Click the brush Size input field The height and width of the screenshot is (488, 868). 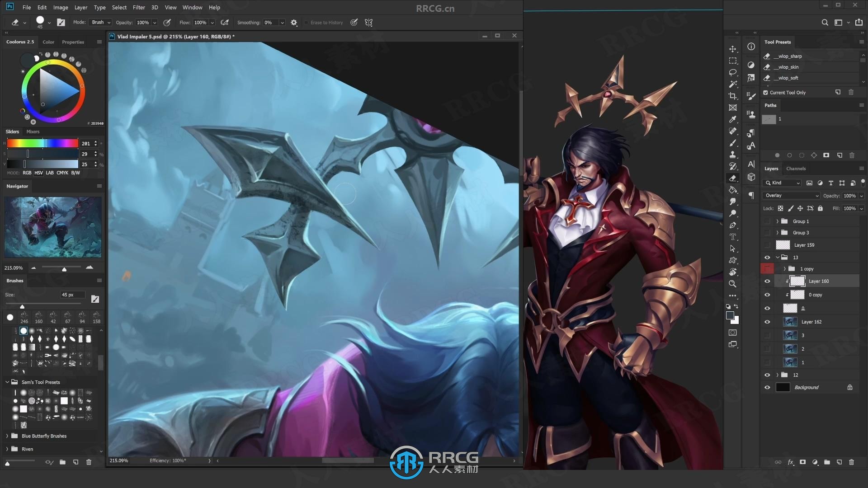tap(72, 295)
